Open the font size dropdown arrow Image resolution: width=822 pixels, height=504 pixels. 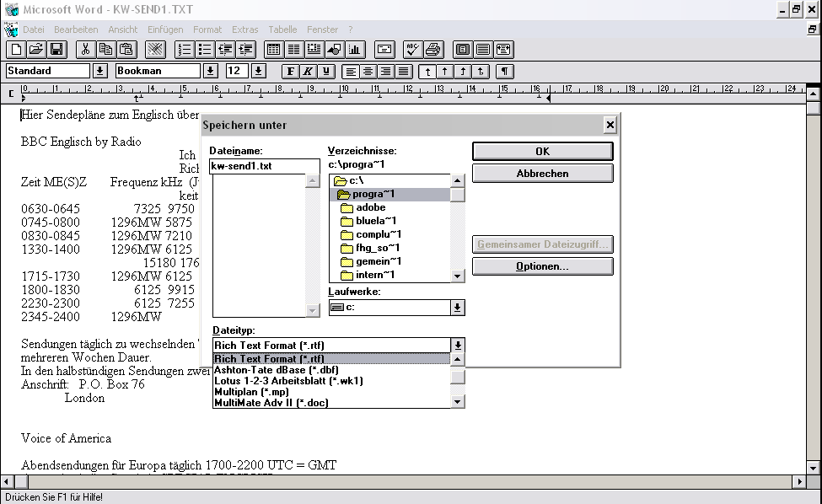(259, 72)
